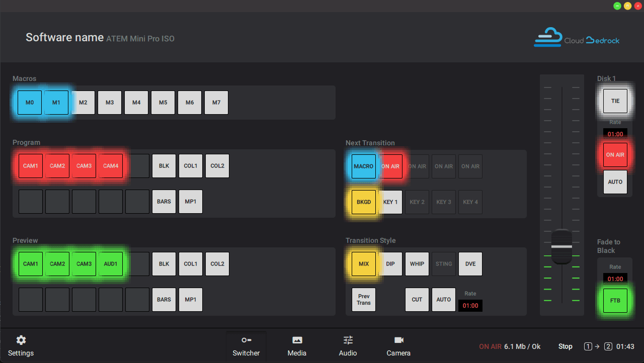
Task: Edit Transition Style Rate 01:00 field
Action: [x=470, y=306]
